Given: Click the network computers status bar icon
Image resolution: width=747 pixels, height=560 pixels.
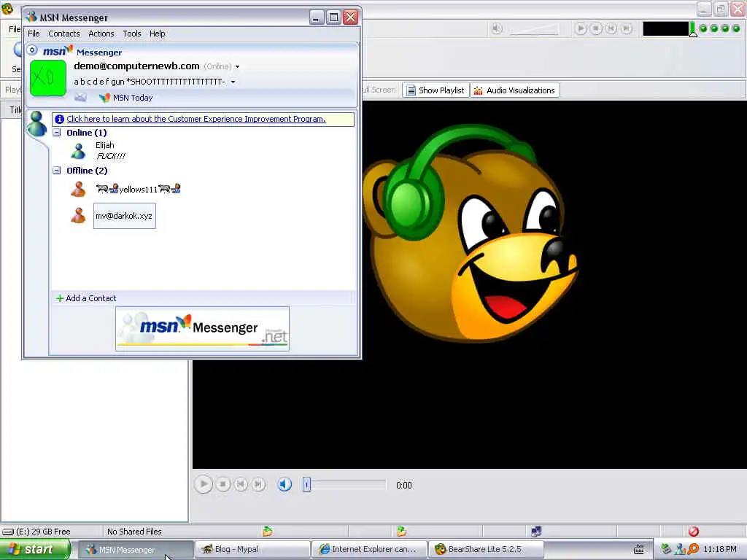Looking at the screenshot, I should 536,531.
